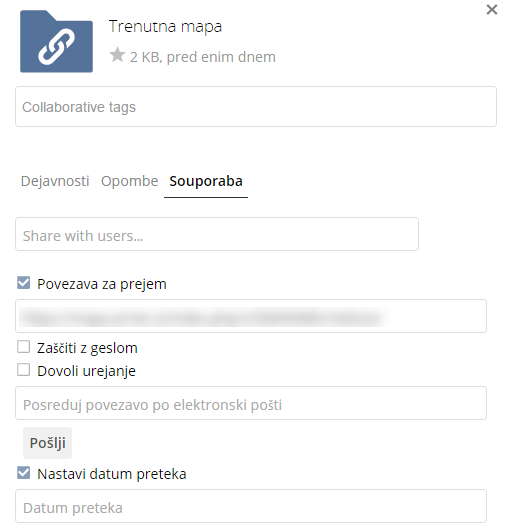
Task: Open the Datum preteka date field
Action: [251, 506]
